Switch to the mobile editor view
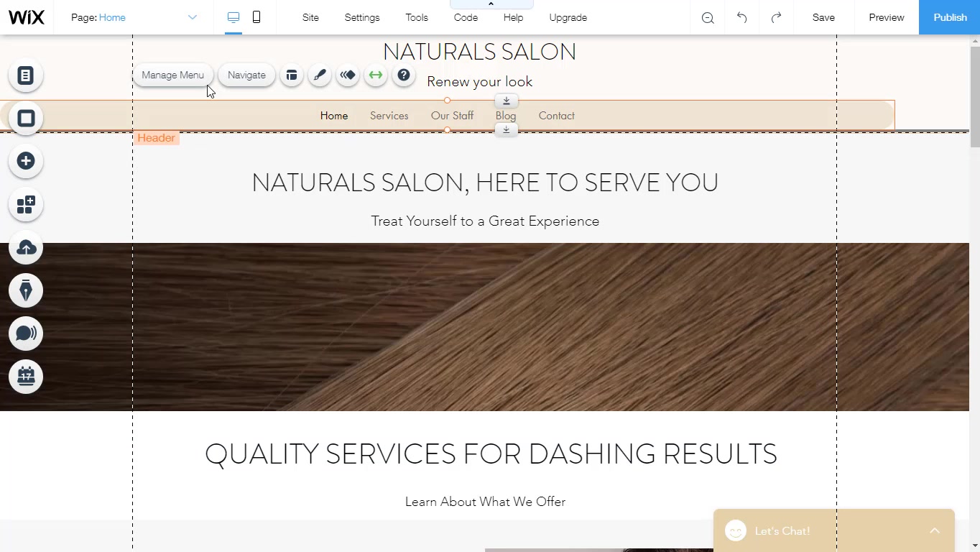This screenshot has height=552, width=980. (256, 17)
